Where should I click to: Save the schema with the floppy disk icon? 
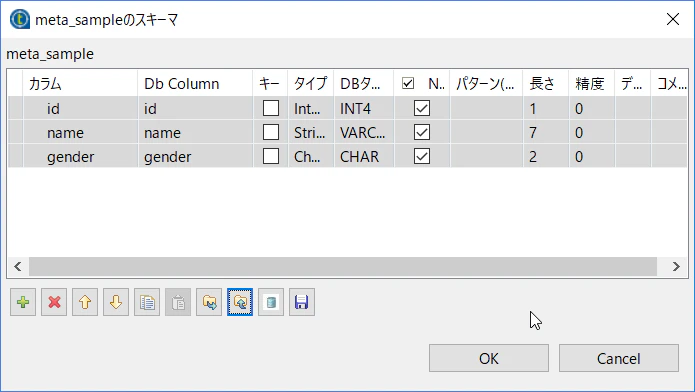tap(302, 302)
